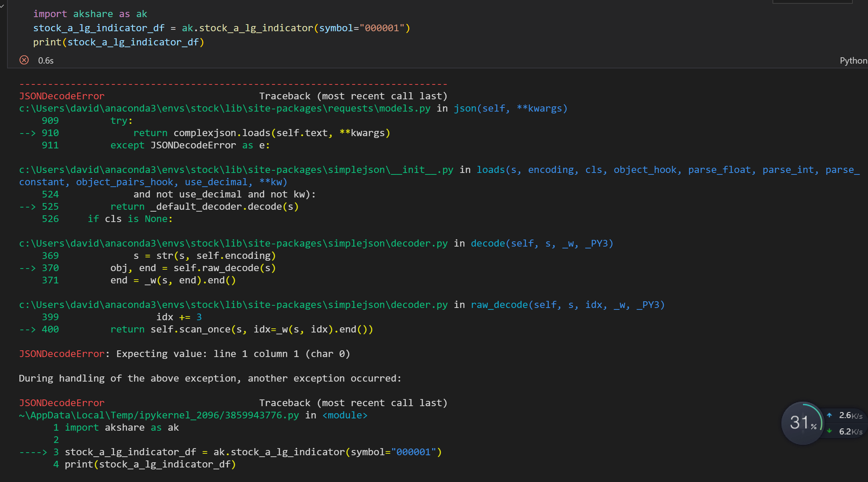Click the red cell error status icon
The width and height of the screenshot is (868, 482).
[24, 60]
